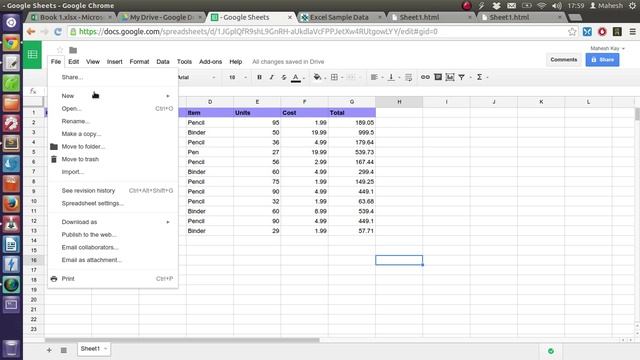The image size is (640, 360).
Task: Choose Share... from the File menu
Action: coord(113,77)
